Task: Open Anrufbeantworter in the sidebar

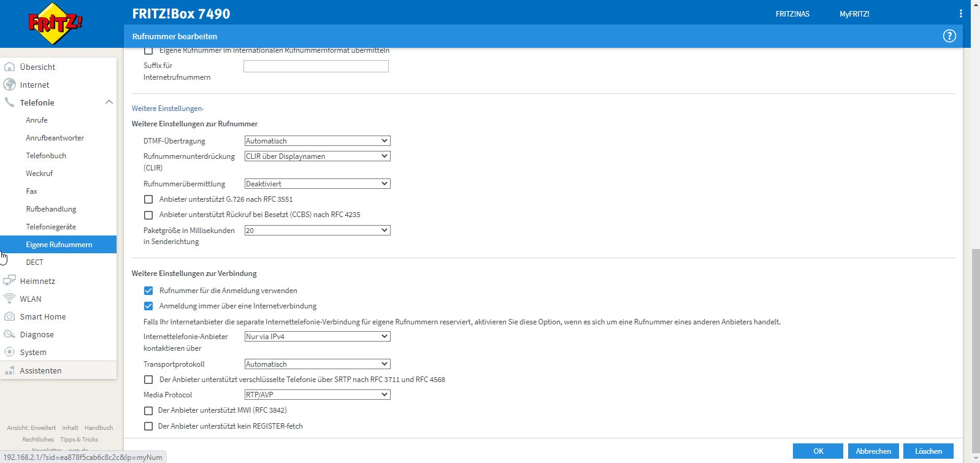Action: [x=55, y=138]
